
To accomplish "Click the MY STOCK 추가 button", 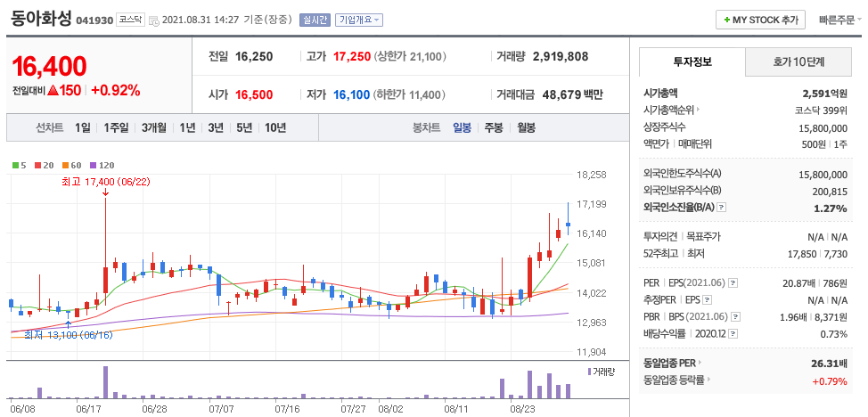I will click(760, 20).
